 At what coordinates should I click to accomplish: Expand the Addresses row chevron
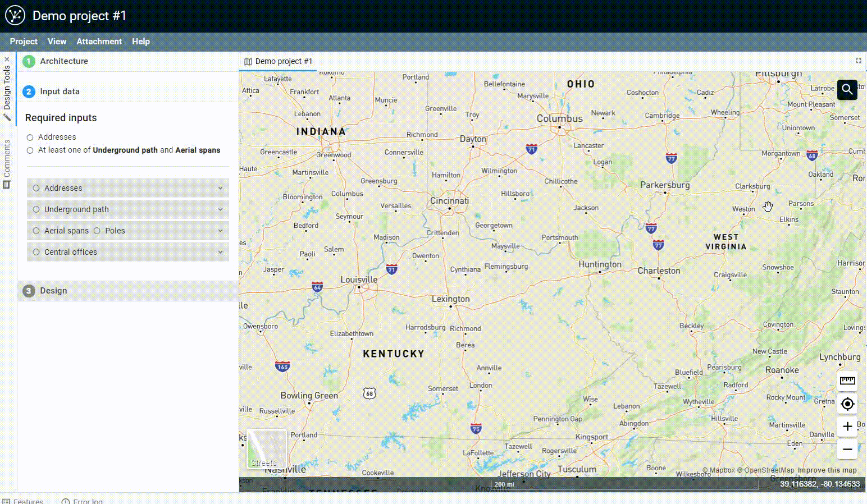pyautogui.click(x=220, y=188)
